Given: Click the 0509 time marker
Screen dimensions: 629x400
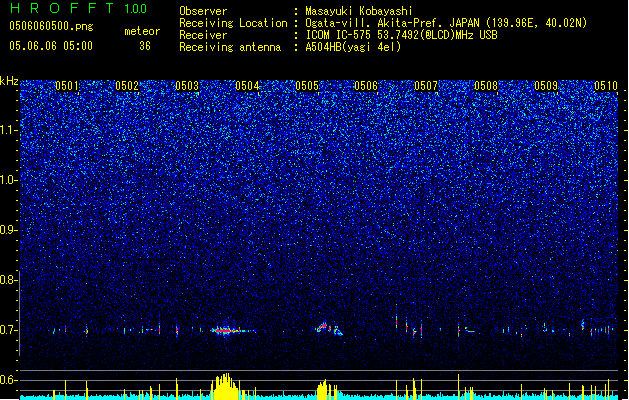Looking at the screenshot, I should coord(546,86).
